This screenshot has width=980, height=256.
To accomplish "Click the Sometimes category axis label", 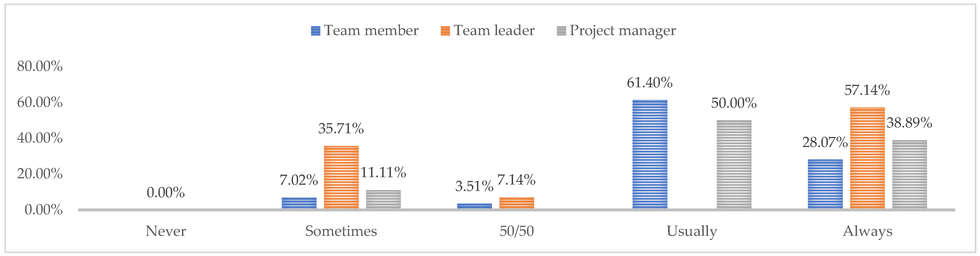I will pos(341,231).
